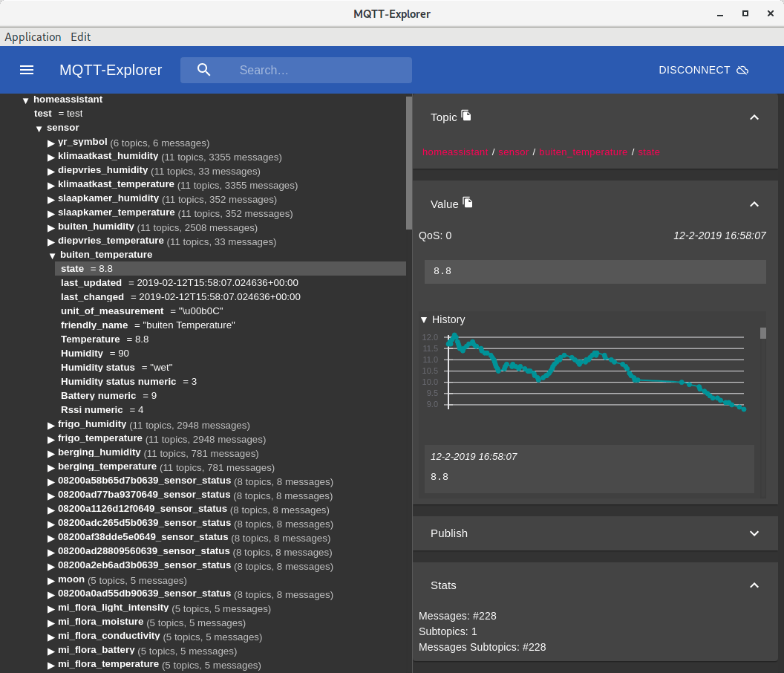Expand the moon topic
Viewport: 784px width, 673px height.
tap(51, 580)
